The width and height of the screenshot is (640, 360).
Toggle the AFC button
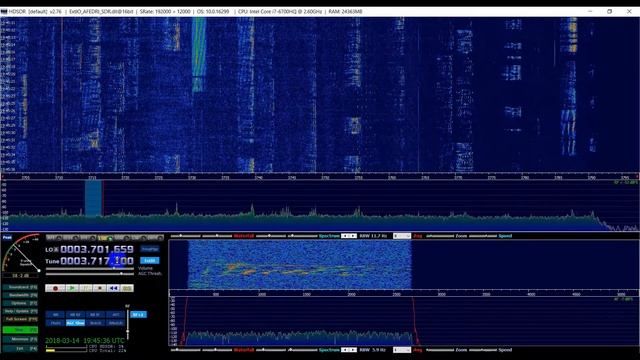[116, 315]
